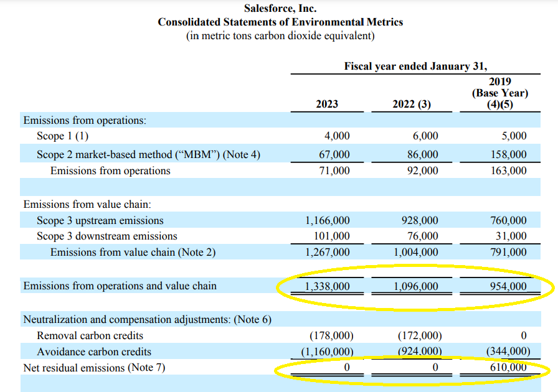
Task: Click the 2022 (3) column header
Action: (x=412, y=104)
